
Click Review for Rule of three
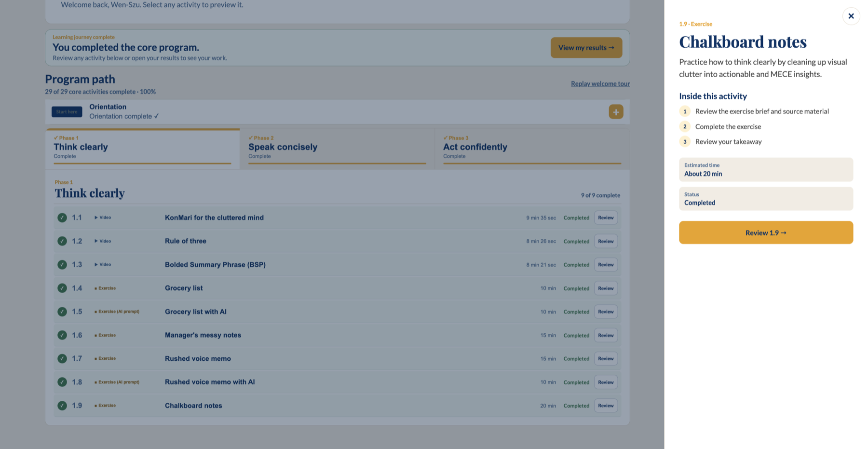[606, 241]
